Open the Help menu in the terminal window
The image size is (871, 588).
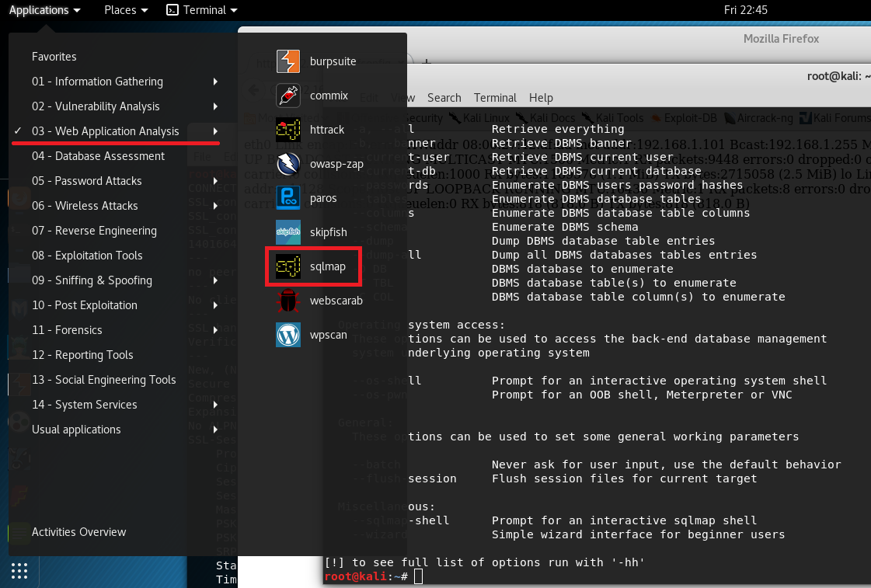(541, 98)
